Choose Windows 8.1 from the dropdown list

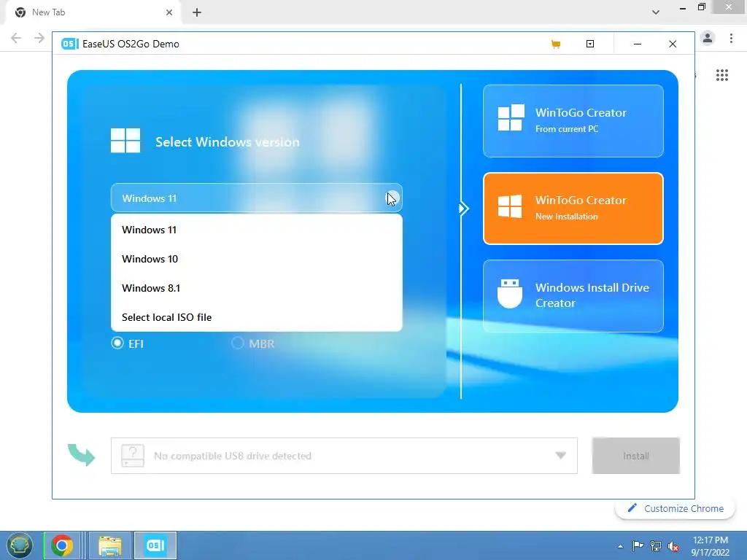pyautogui.click(x=256, y=288)
